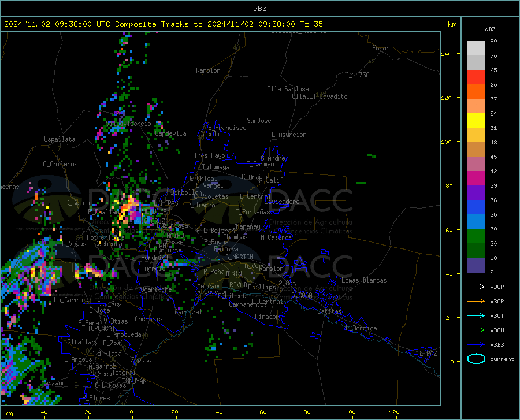Viewport: 520px width, 420px height.
Task: Click the SanJose location label
Action: click(259, 121)
